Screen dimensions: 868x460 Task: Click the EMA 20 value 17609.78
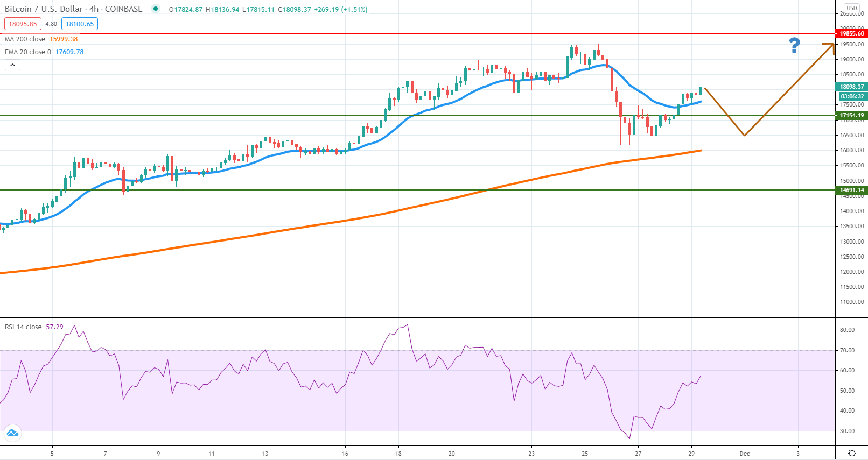(x=69, y=52)
